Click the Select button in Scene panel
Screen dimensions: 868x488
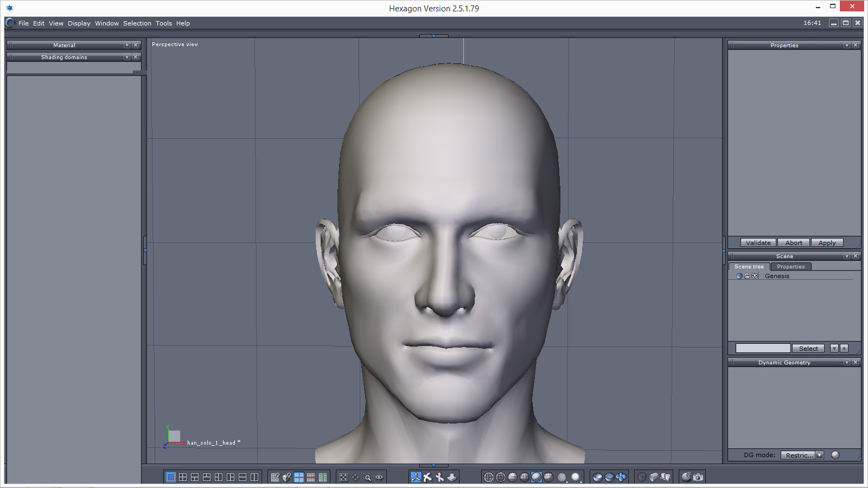click(808, 349)
